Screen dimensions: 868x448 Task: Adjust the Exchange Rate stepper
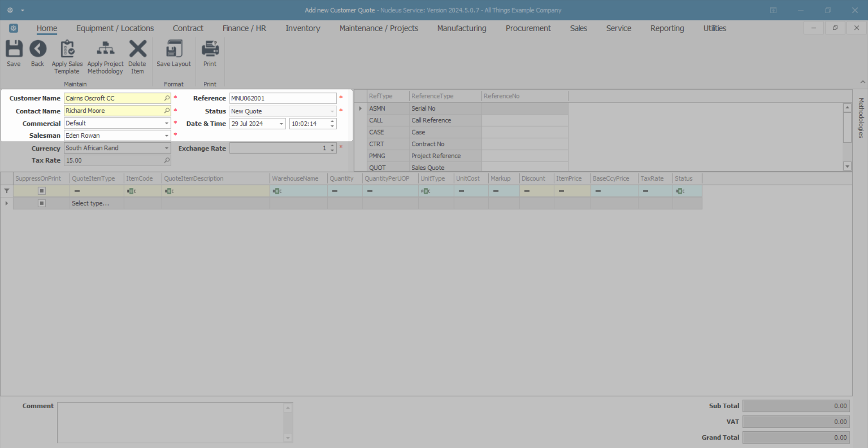pos(332,148)
